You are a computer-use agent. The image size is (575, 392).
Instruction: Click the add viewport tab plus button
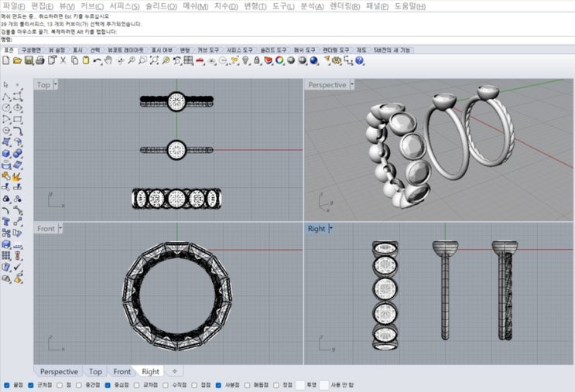[175, 371]
